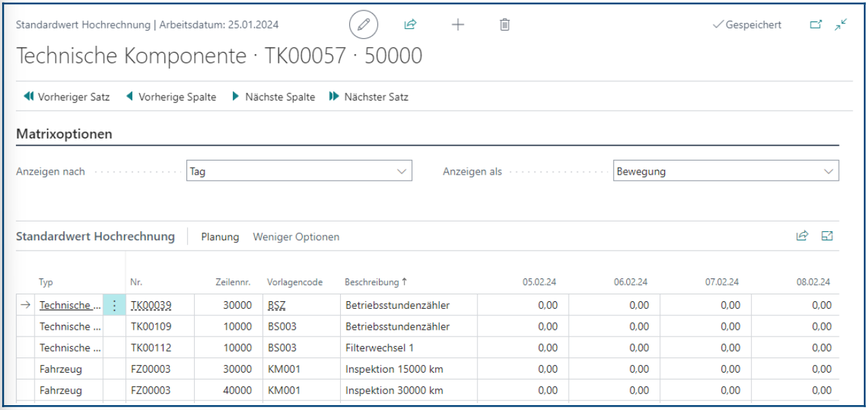Click the pencil edit icon

coord(363,25)
